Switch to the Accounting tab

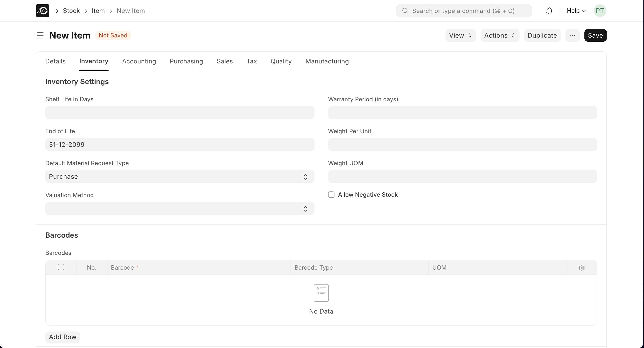pyautogui.click(x=139, y=61)
